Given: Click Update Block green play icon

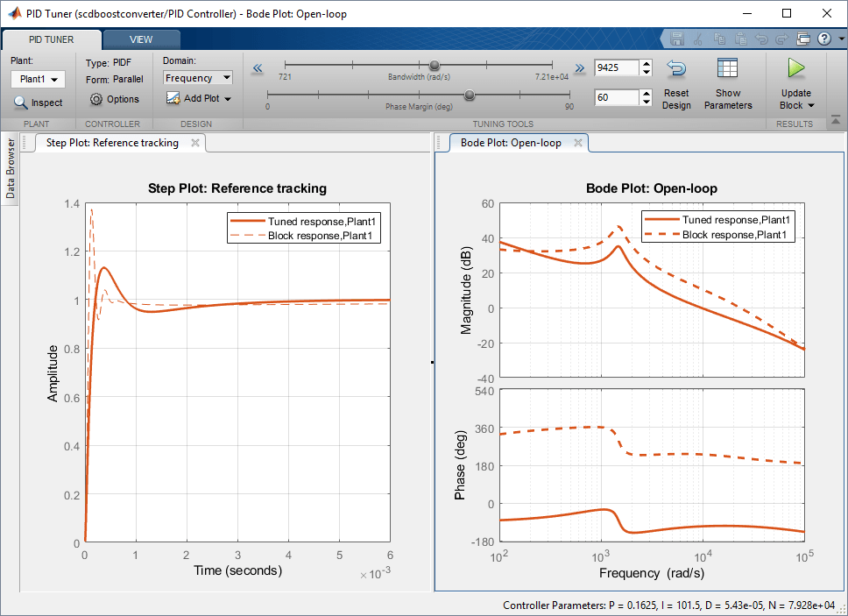Looking at the screenshot, I should tap(795, 68).
